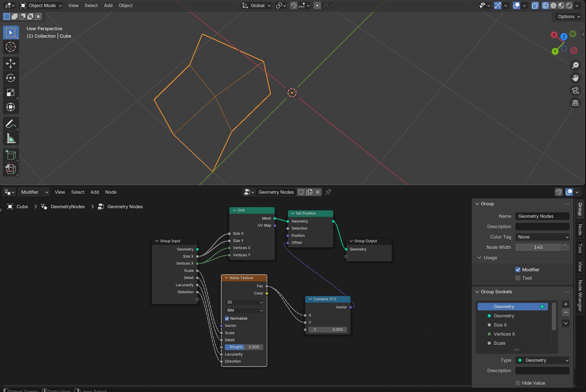The height and width of the screenshot is (392, 586).
Task: Toggle camera view in viewport
Action: click(x=575, y=90)
